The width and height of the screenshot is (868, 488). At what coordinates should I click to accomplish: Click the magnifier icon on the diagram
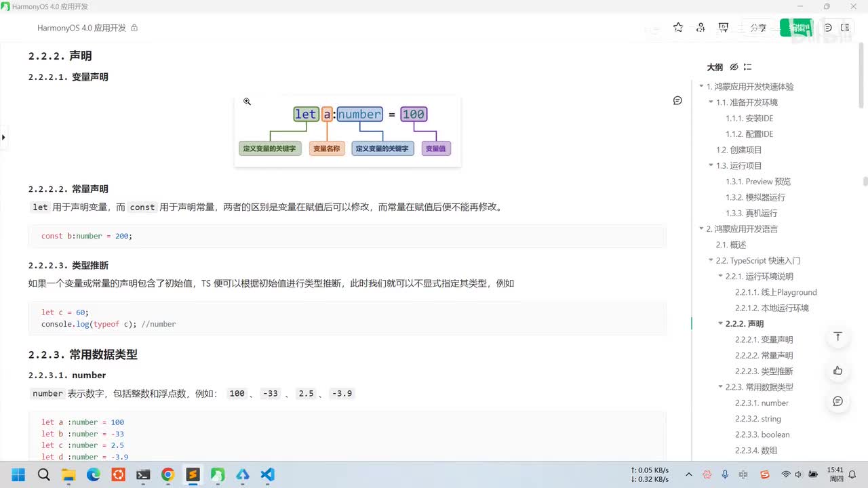pos(248,102)
